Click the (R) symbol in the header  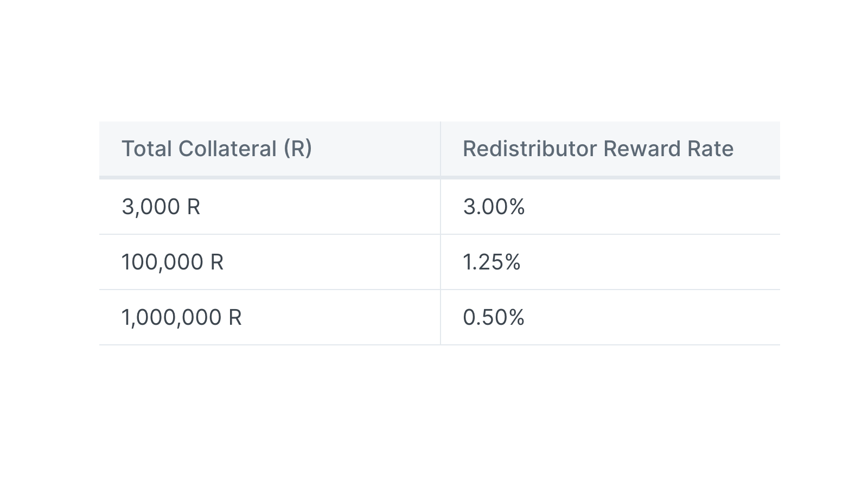tap(298, 149)
